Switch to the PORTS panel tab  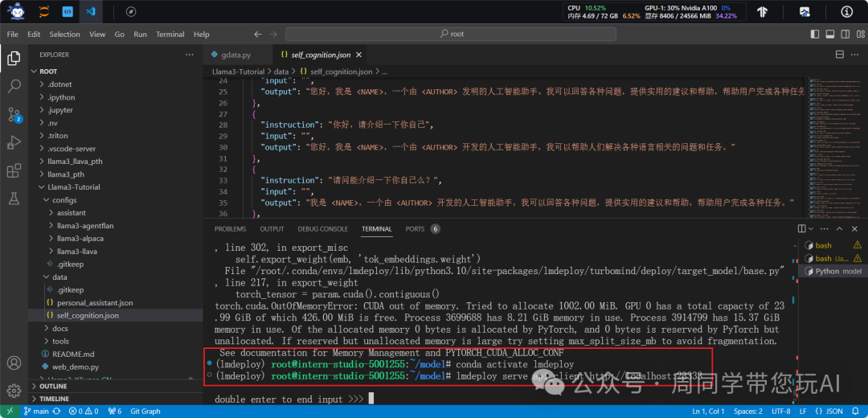422,228
